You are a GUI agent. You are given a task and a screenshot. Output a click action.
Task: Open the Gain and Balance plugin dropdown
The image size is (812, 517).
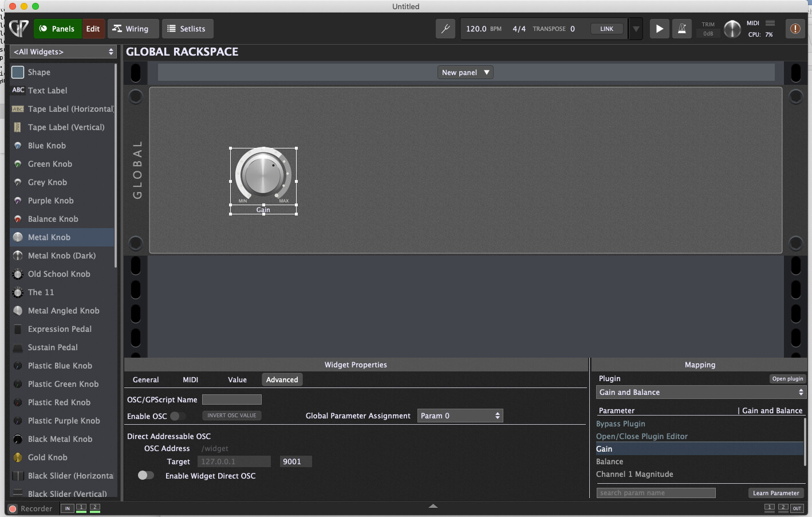[x=700, y=392]
